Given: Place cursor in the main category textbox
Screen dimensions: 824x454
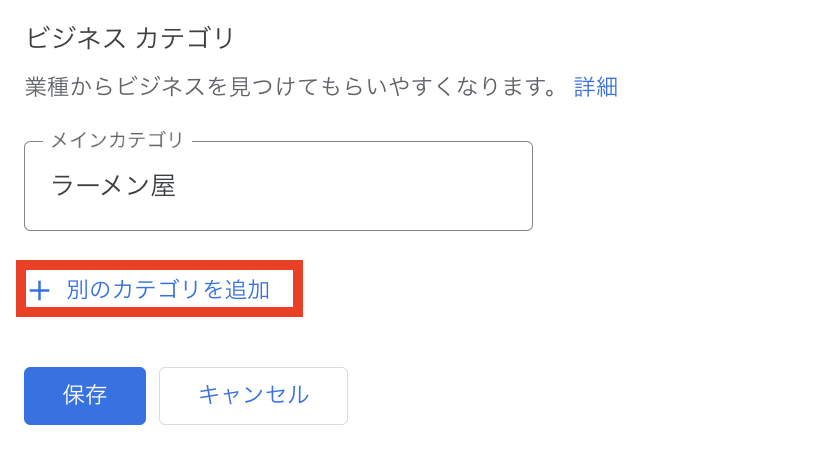Looking at the screenshot, I should point(278,187).
